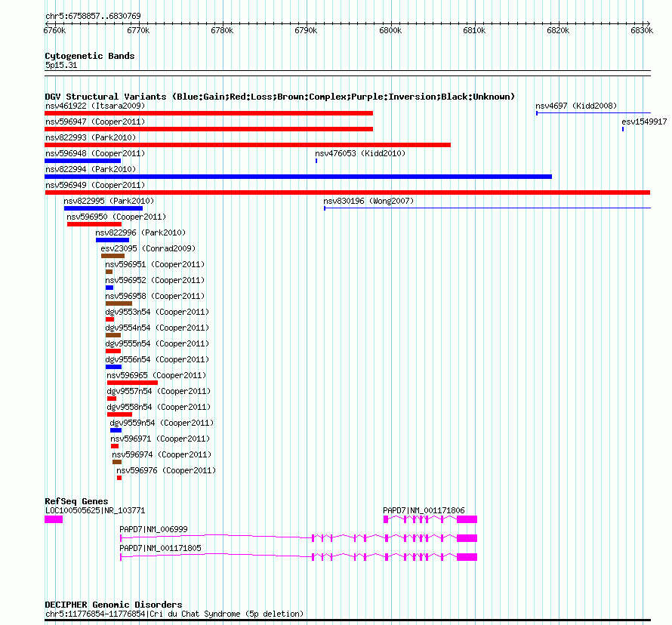Open the nsv822993 (Park2010) variant label
672x625 pixels.
pos(91,137)
